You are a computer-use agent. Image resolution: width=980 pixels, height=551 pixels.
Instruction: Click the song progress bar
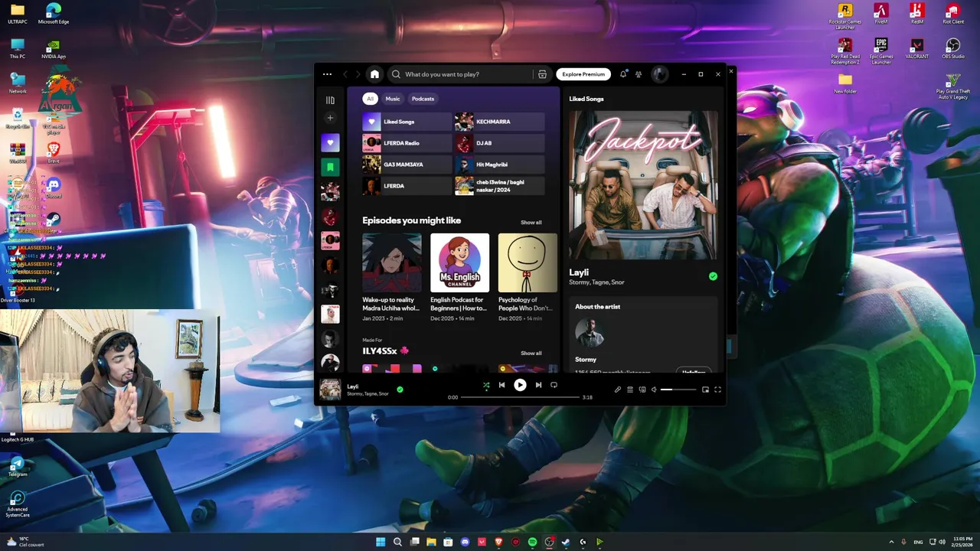tap(520, 397)
